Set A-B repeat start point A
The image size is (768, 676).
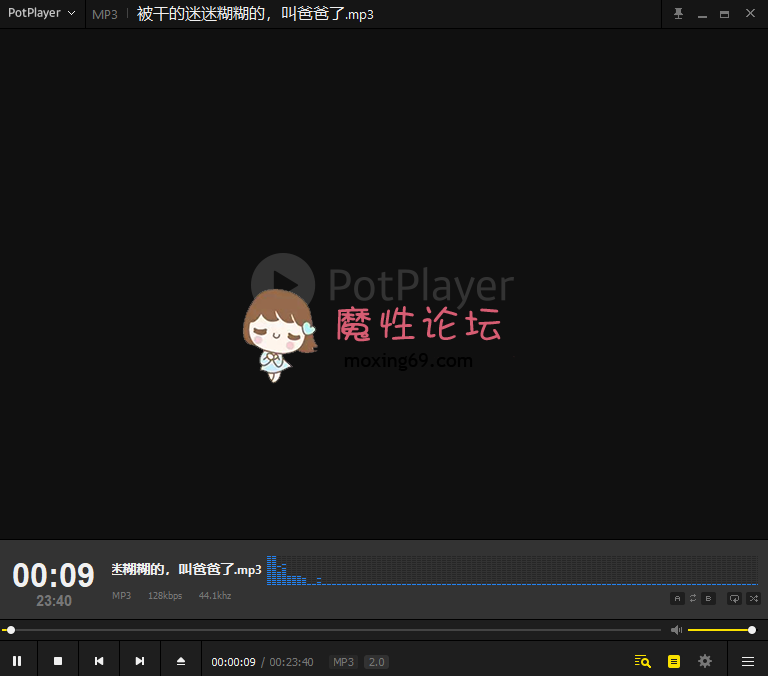coord(677,599)
